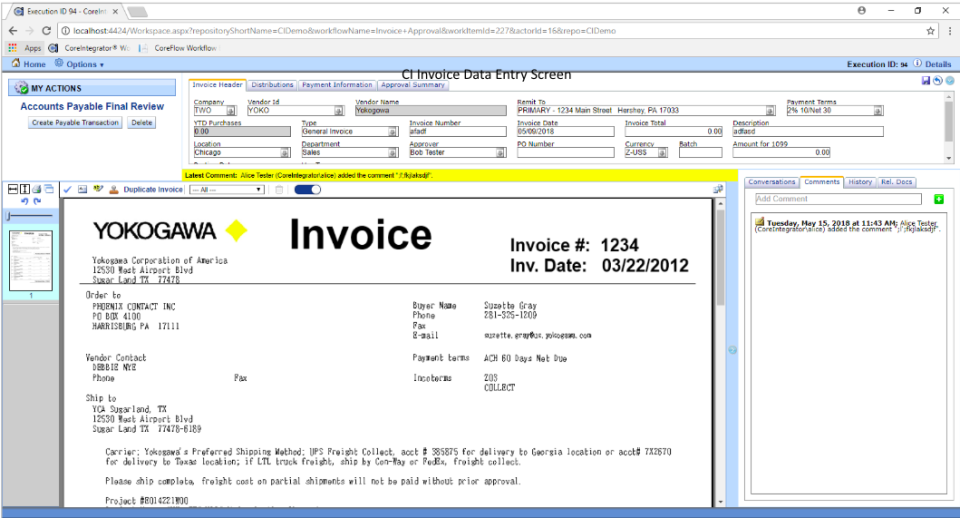Click the info icon next to Details

tap(917, 63)
